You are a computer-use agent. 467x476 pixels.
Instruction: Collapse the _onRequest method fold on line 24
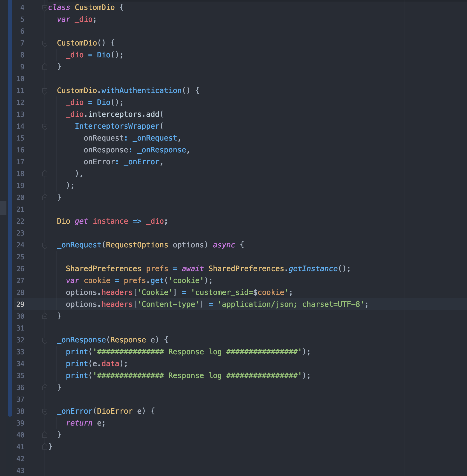45,245
